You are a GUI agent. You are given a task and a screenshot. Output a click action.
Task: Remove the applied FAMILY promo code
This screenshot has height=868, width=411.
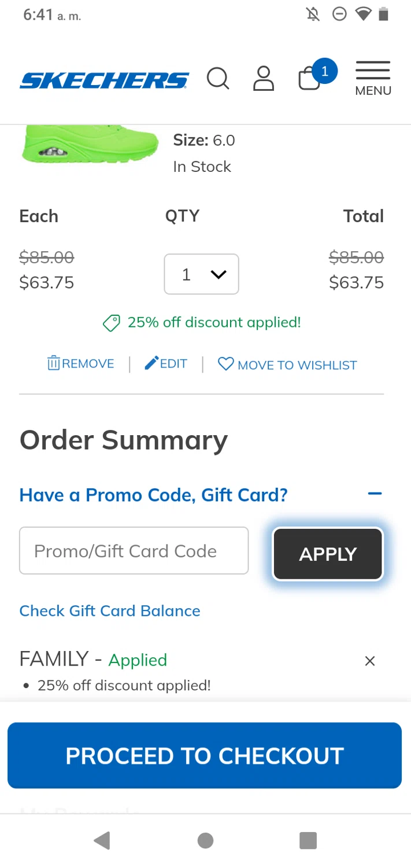(370, 661)
